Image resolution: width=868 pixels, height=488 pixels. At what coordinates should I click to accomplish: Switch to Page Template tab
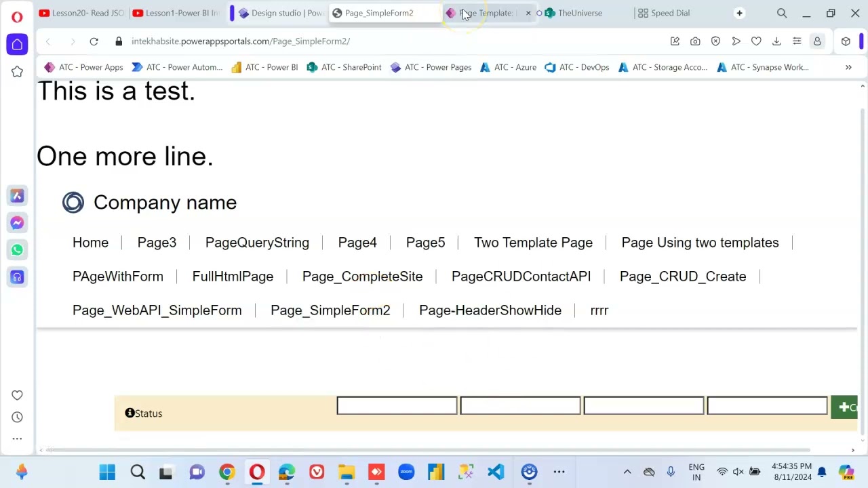click(x=486, y=13)
